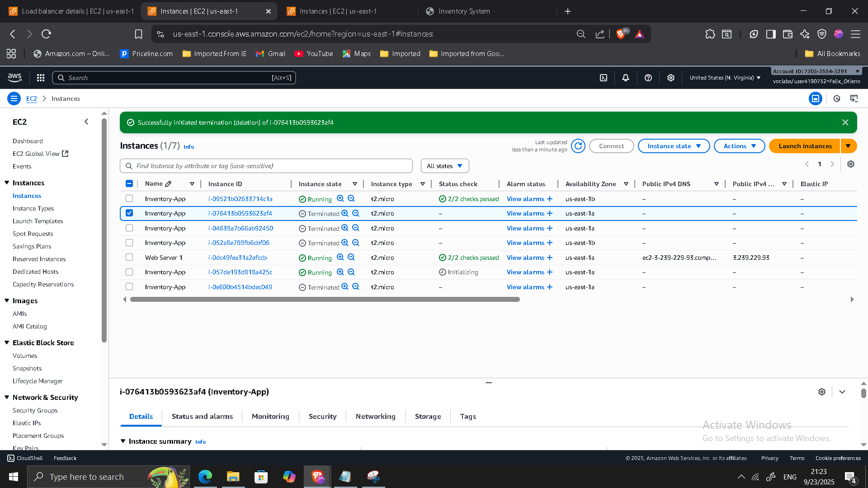Open AWS services grid menu
The width and height of the screenshot is (868, 488).
41,78
